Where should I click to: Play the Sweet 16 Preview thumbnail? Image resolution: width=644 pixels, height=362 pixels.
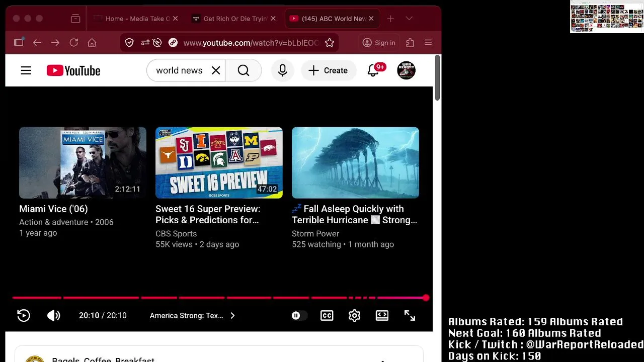(x=219, y=162)
